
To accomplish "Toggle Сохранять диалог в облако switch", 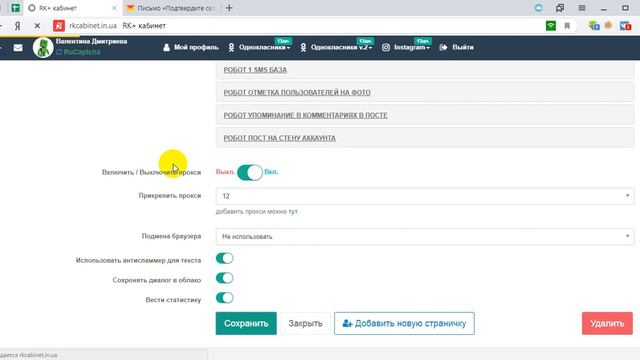I will [224, 278].
